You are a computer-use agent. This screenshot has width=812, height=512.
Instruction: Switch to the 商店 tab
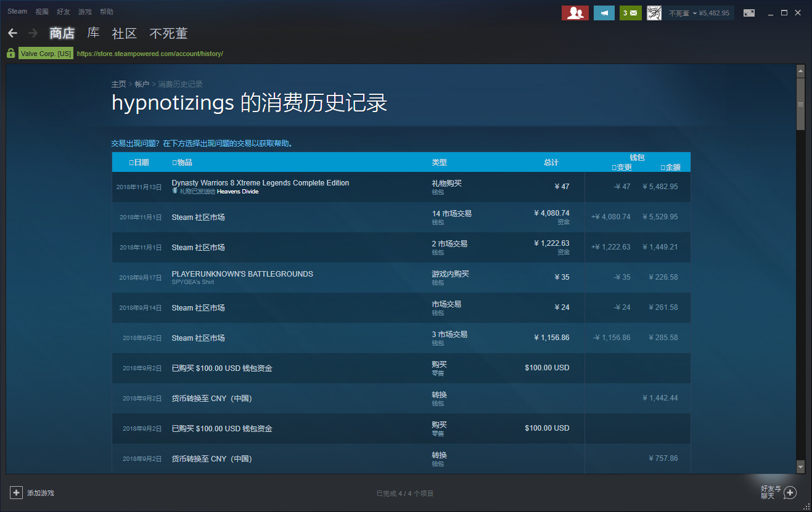click(x=62, y=33)
